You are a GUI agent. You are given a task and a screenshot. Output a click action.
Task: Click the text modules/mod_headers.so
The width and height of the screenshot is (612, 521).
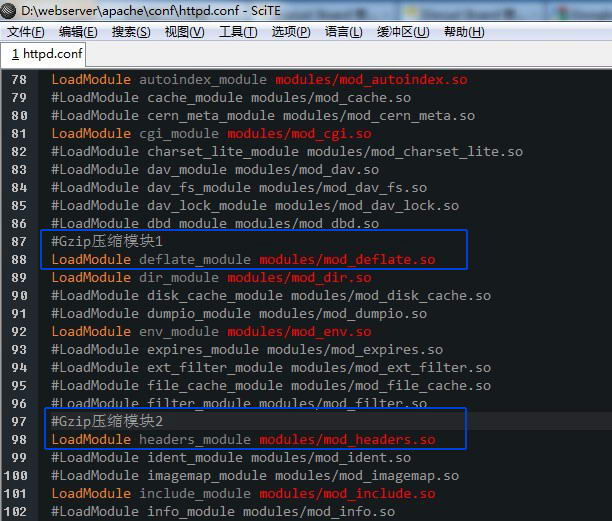347,439
